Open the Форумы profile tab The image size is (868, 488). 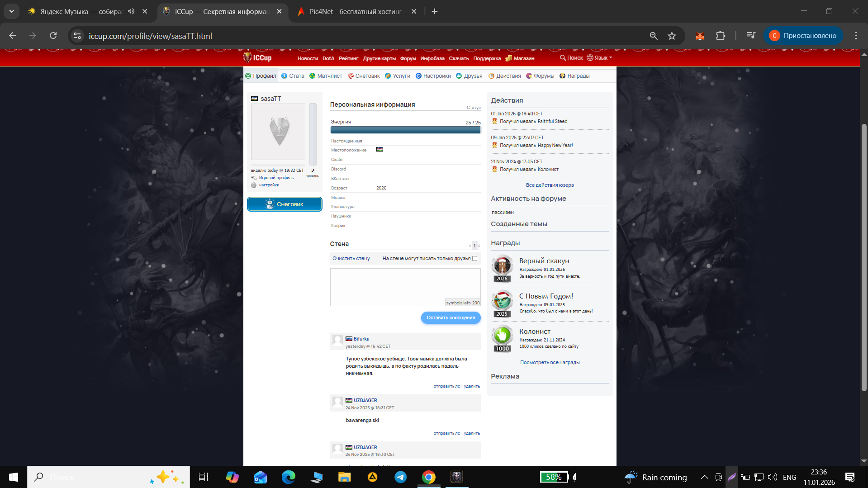click(540, 76)
